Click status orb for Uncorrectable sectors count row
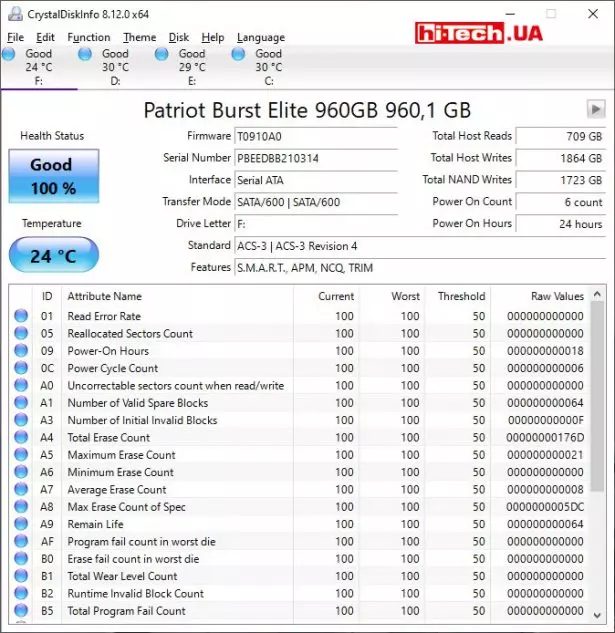This screenshot has width=615, height=633. tap(21, 385)
